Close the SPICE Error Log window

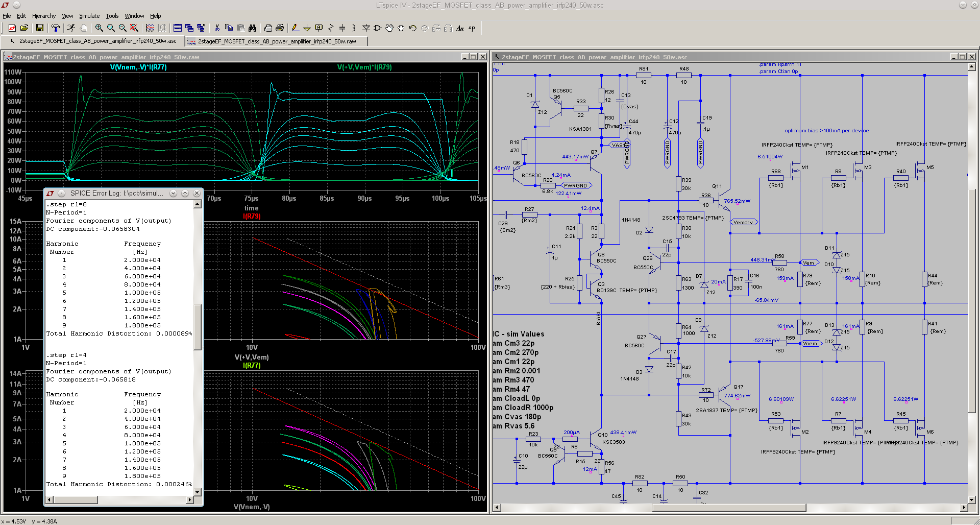(x=197, y=193)
